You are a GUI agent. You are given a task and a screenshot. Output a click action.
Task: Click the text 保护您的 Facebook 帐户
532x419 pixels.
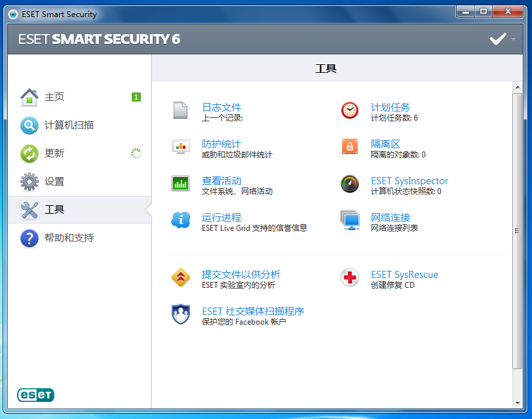(x=244, y=322)
